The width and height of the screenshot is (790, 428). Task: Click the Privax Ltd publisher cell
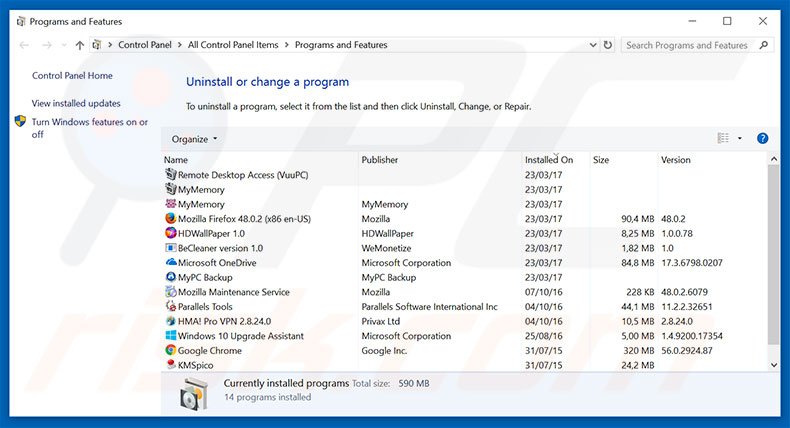point(380,321)
